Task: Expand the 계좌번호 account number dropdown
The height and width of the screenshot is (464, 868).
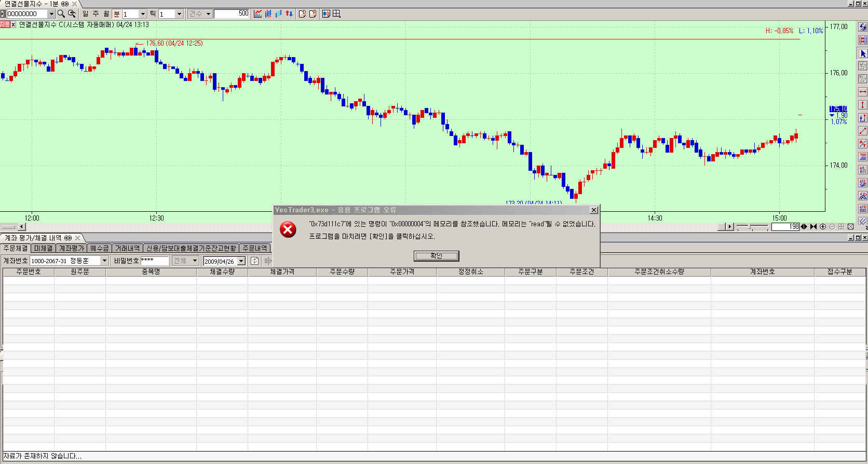Action: coord(104,261)
